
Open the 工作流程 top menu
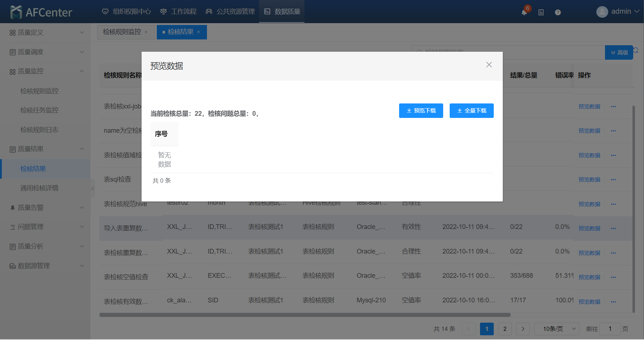pos(178,12)
